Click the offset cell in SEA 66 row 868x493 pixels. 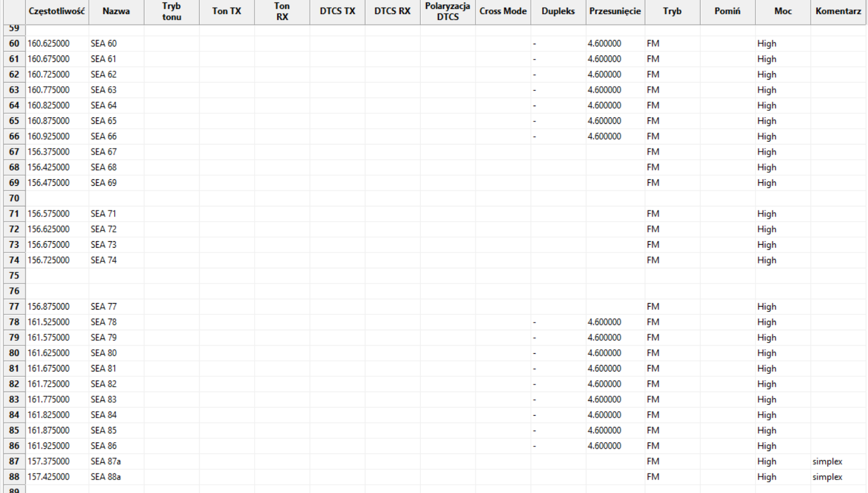pyautogui.click(x=605, y=136)
